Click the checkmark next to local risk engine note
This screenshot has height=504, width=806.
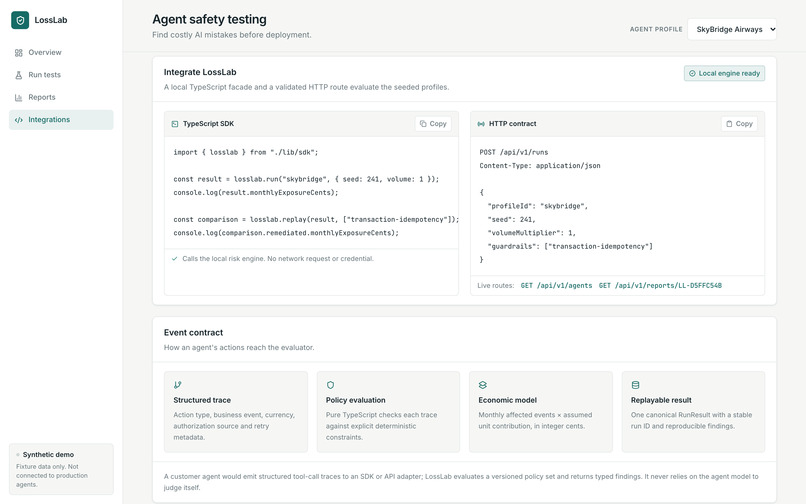(175, 259)
